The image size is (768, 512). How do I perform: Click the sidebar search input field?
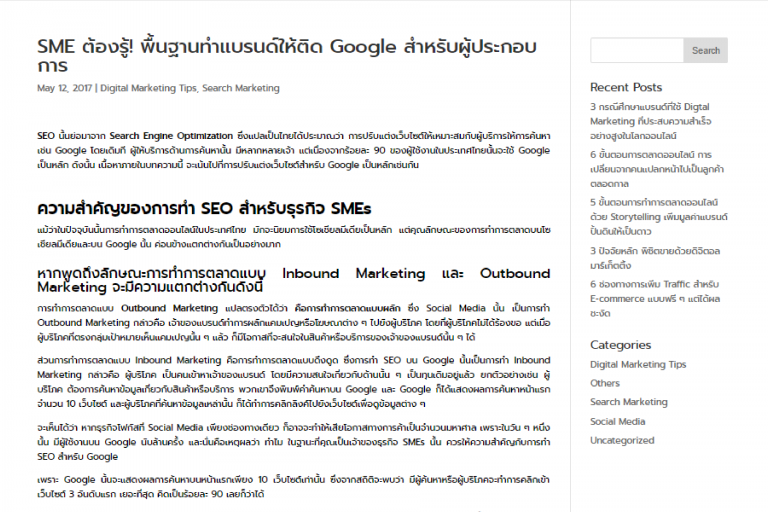coord(637,50)
